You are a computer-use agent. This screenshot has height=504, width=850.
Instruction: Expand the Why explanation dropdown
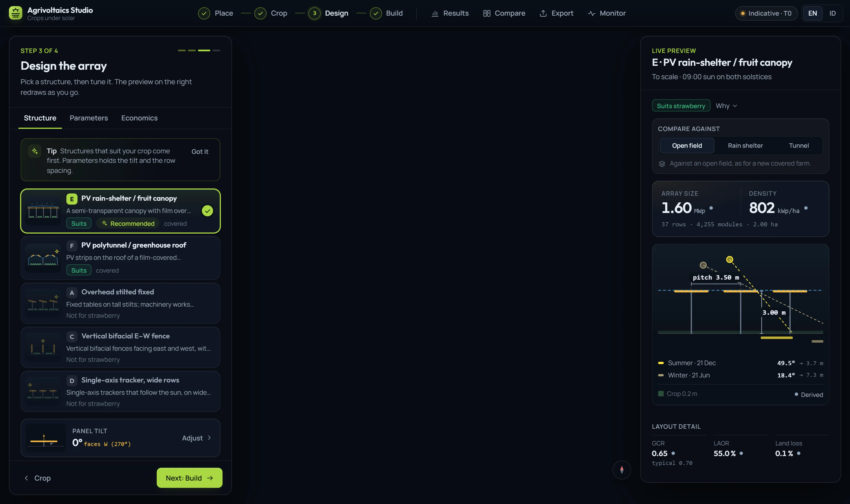tap(726, 106)
